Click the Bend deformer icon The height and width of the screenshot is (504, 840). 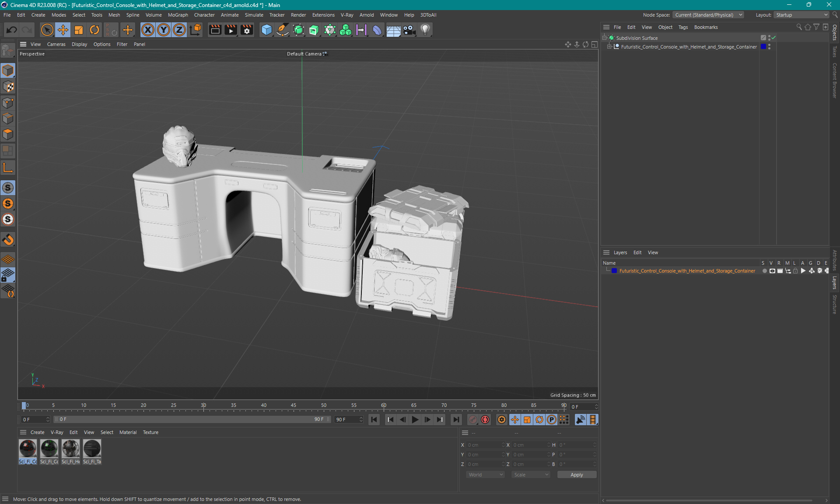pyautogui.click(x=377, y=30)
